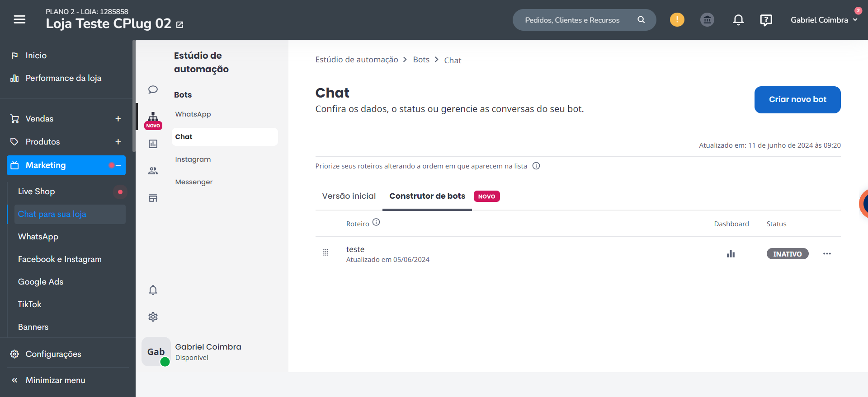868x397 pixels.
Task: Open Instagram bots section
Action: [193, 159]
